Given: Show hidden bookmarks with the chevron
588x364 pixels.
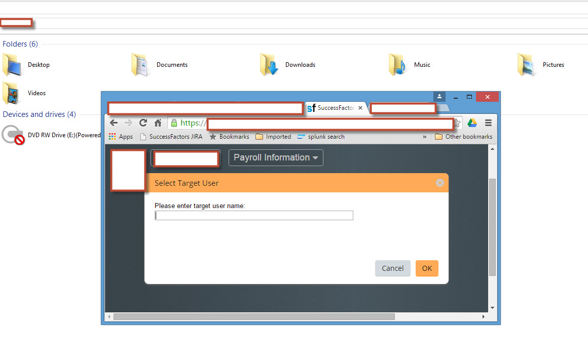Looking at the screenshot, I should pos(424,137).
